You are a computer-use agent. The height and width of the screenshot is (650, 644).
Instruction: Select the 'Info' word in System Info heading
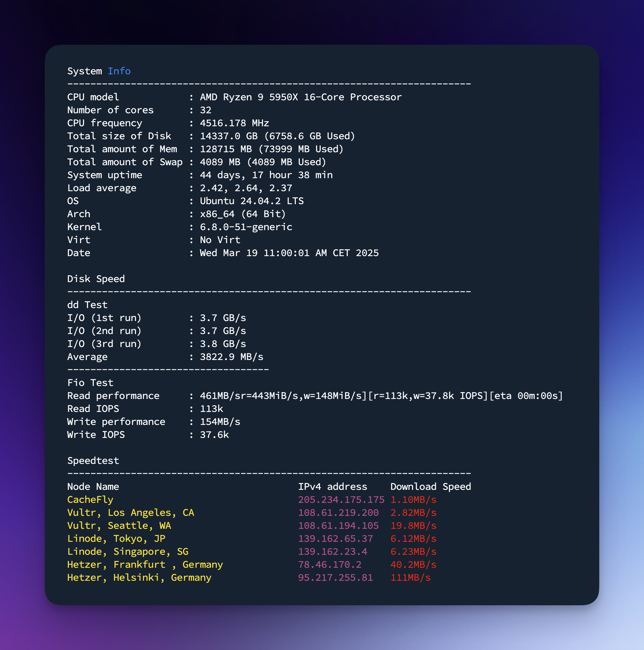coord(119,71)
